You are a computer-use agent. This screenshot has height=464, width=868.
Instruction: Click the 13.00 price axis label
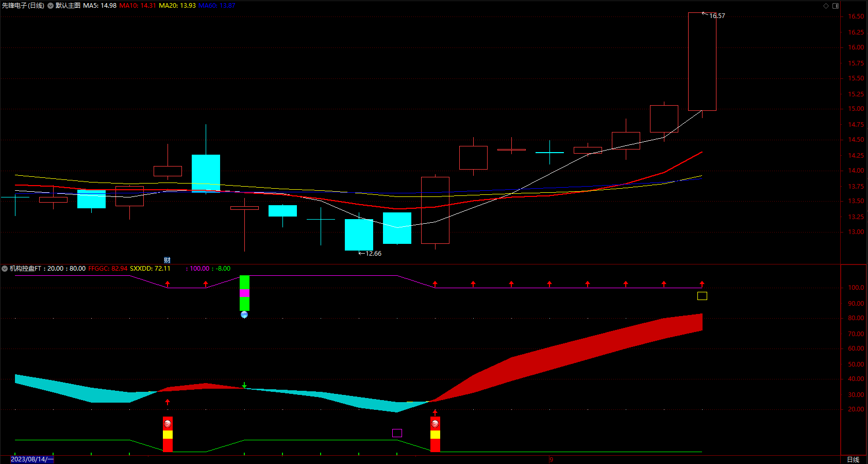[x=856, y=232]
